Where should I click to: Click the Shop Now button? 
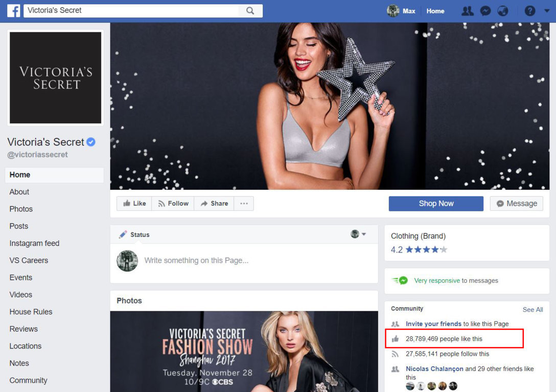[436, 204]
